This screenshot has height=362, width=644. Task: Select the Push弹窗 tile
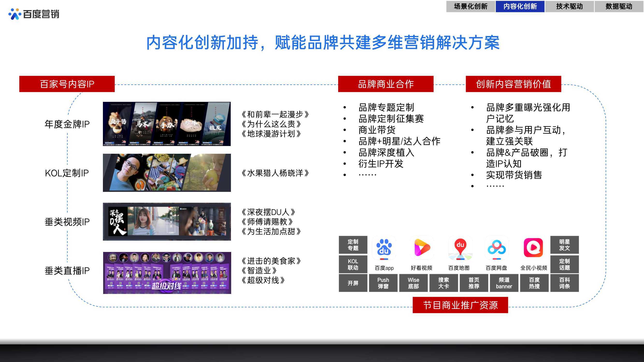pyautogui.click(x=383, y=283)
